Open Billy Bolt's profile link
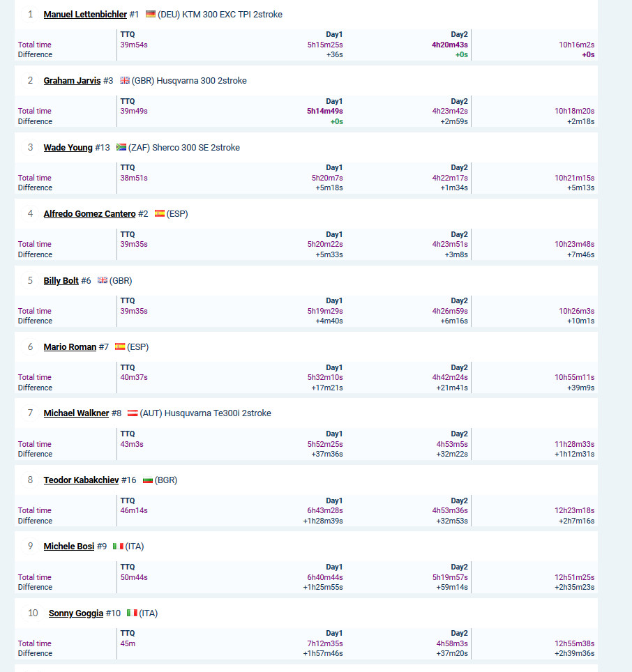 click(61, 281)
